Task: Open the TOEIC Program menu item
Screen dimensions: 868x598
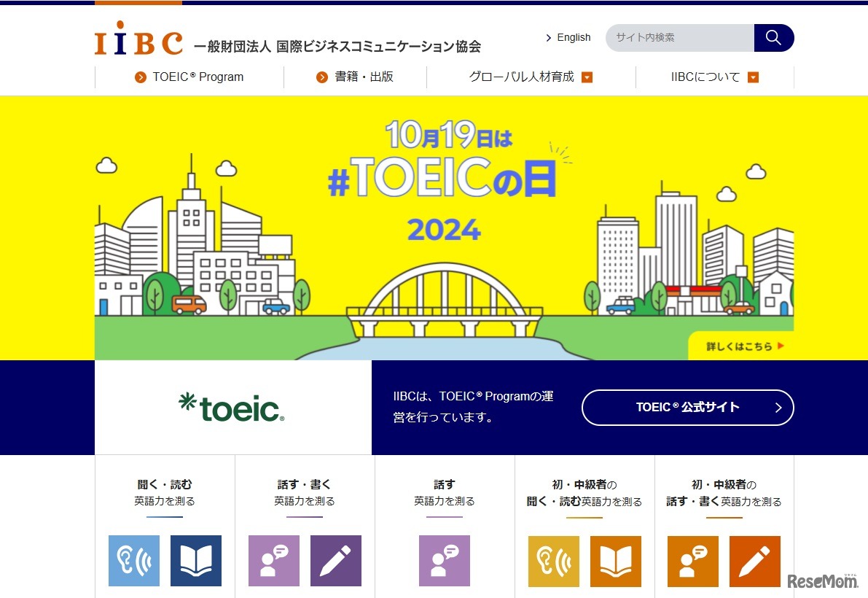Action: pos(189,77)
